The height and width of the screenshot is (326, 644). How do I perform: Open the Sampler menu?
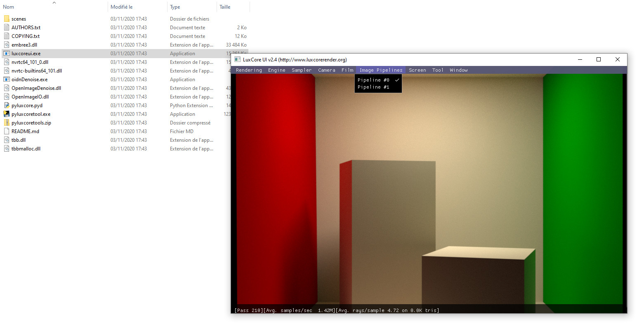pos(302,70)
